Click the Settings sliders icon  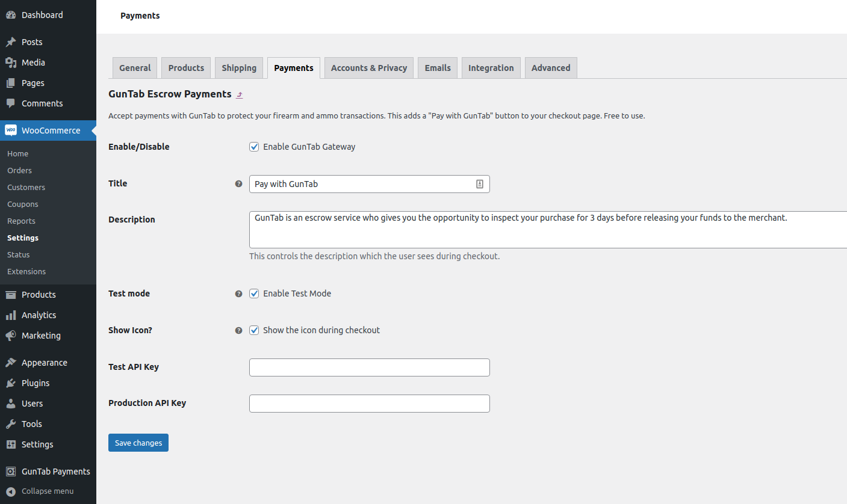tap(11, 444)
